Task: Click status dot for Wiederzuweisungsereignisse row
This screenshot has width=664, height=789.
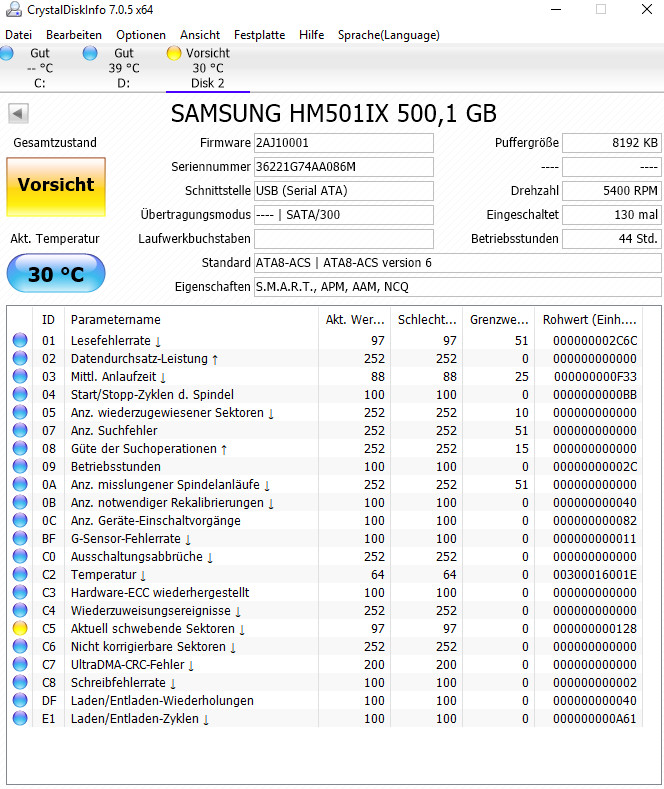Action: 20,610
